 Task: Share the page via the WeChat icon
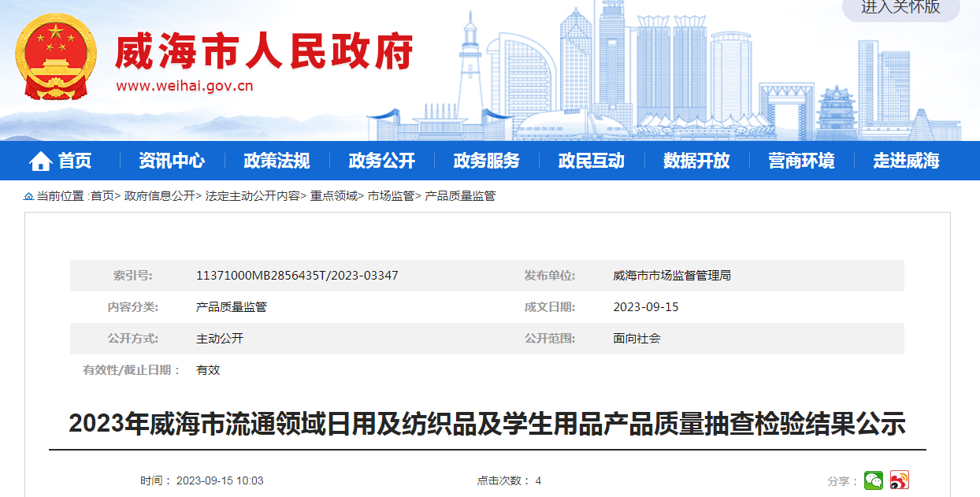[x=873, y=480]
